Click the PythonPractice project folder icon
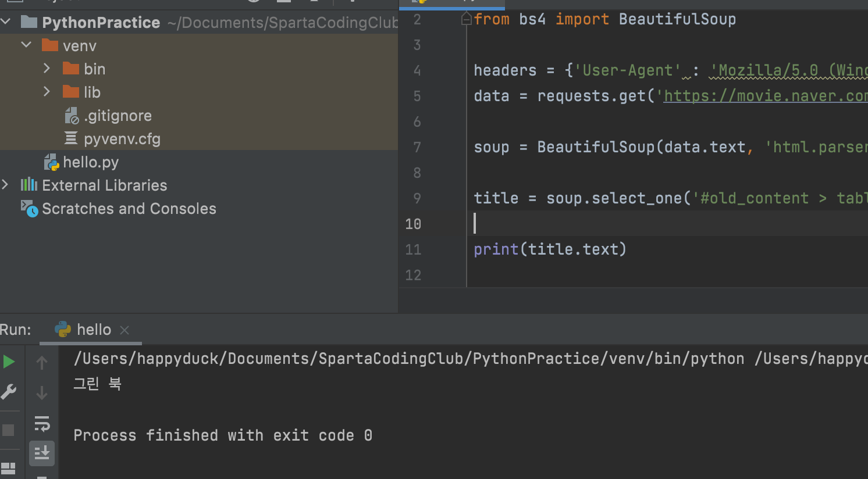868x479 pixels. click(x=29, y=22)
